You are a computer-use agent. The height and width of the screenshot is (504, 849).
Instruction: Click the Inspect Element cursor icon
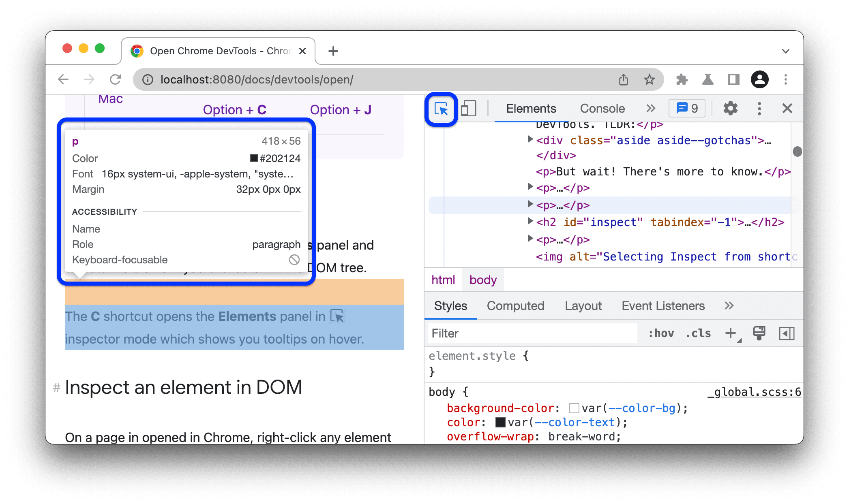441,108
